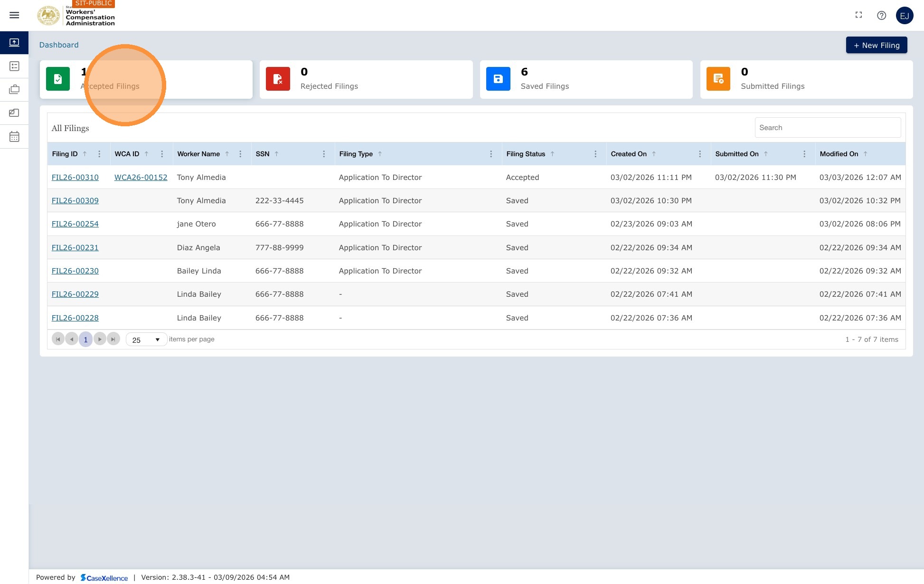
Task: Click the CaseXellence logo in footer
Action: (104, 578)
